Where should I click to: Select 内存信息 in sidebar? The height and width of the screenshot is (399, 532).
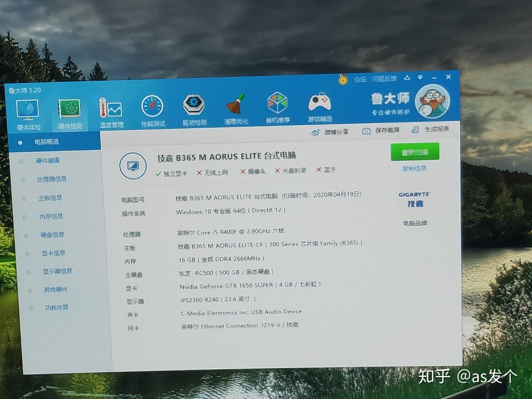click(x=51, y=216)
